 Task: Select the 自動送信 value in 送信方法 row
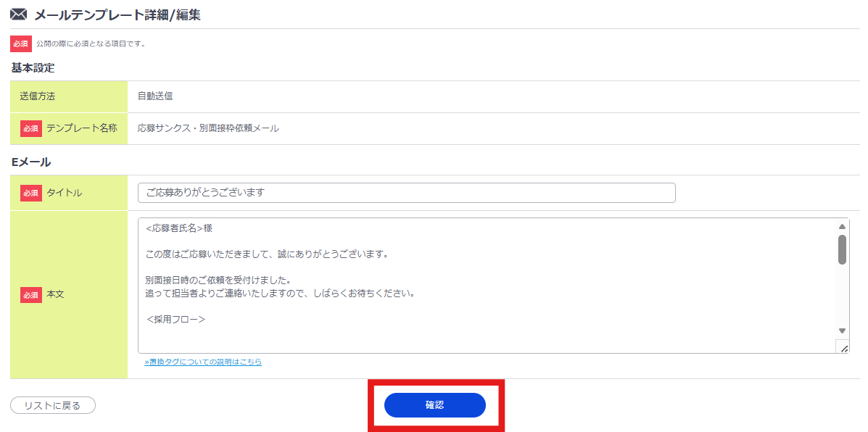[154, 96]
